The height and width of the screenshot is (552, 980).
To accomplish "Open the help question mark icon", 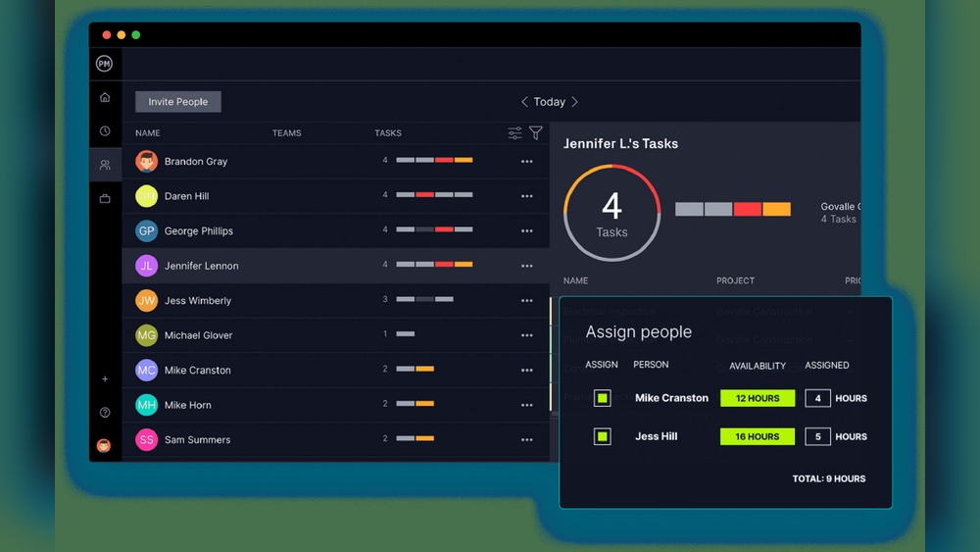I will [x=105, y=413].
